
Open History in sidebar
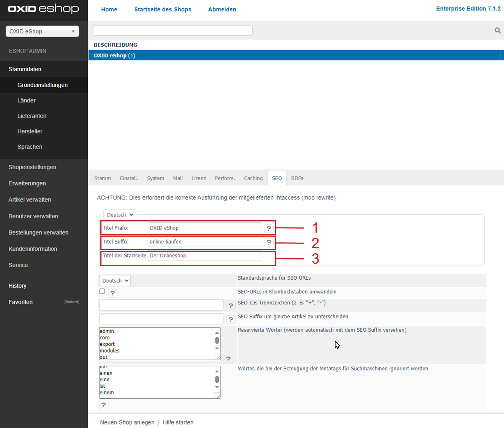tap(17, 286)
